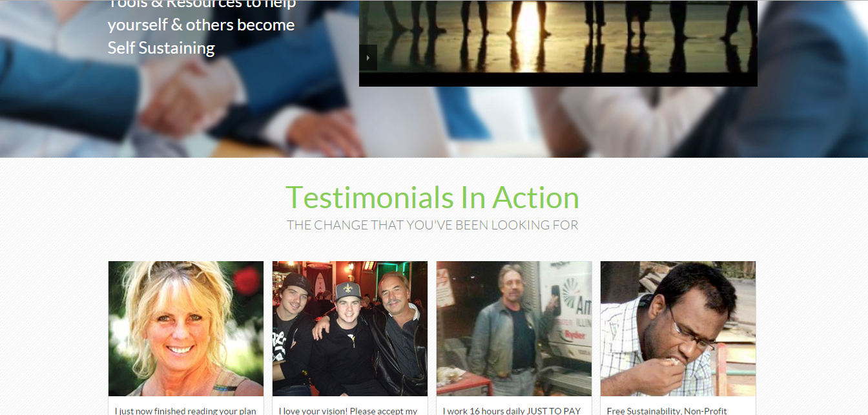The height and width of the screenshot is (415, 868).
Task: Open the man beside Ryder truck photo
Action: click(514, 328)
